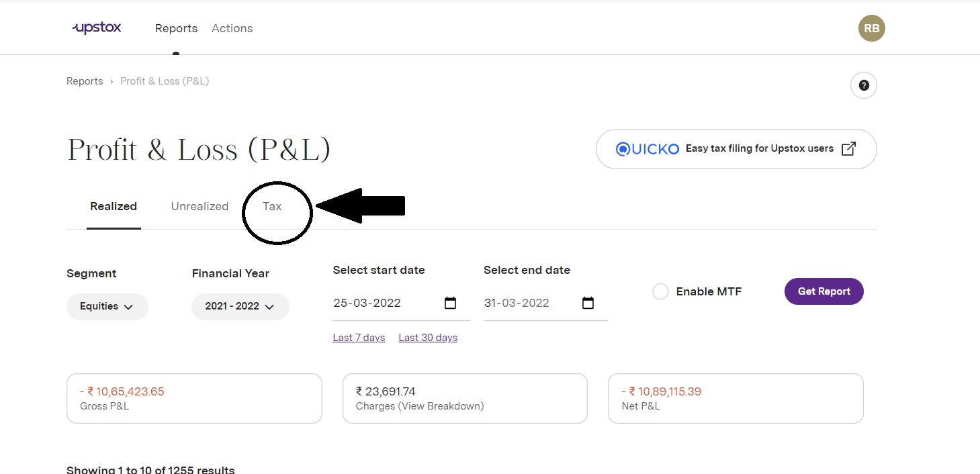Apply the Last 30 days link
The image size is (980, 474).
428,338
